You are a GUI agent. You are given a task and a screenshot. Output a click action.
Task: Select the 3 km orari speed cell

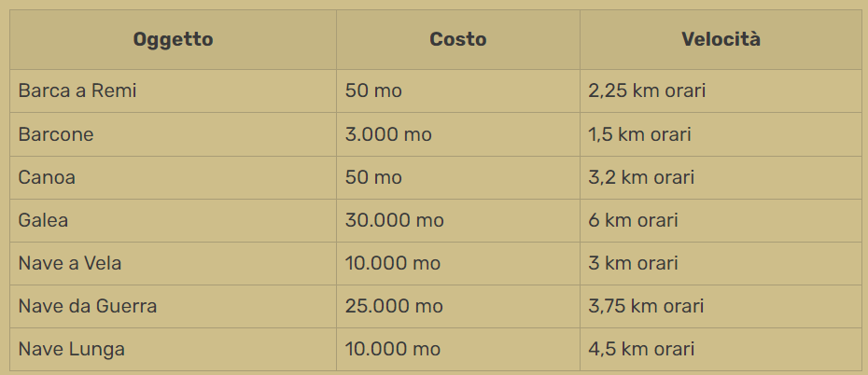(633, 263)
